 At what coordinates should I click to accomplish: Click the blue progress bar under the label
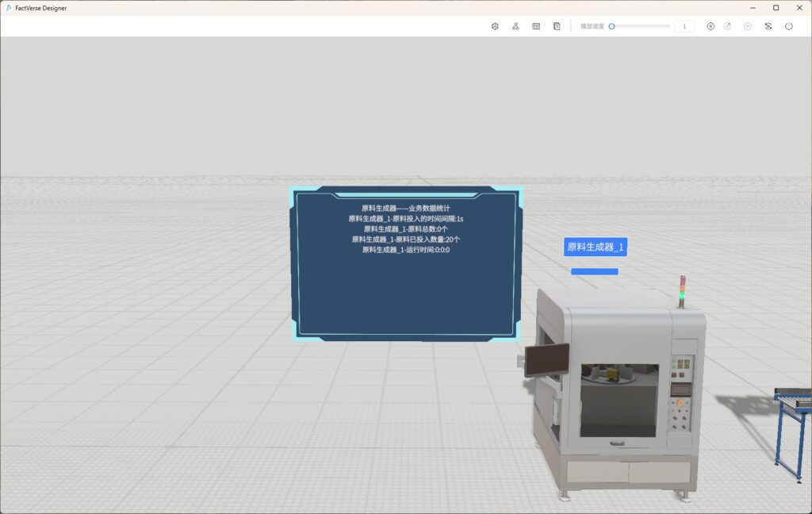click(x=595, y=271)
